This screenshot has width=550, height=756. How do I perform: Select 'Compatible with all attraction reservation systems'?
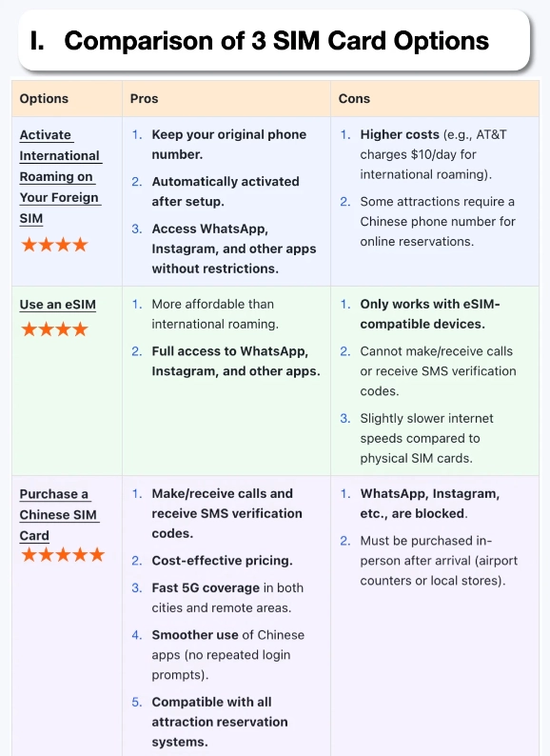pyautogui.click(x=220, y=722)
